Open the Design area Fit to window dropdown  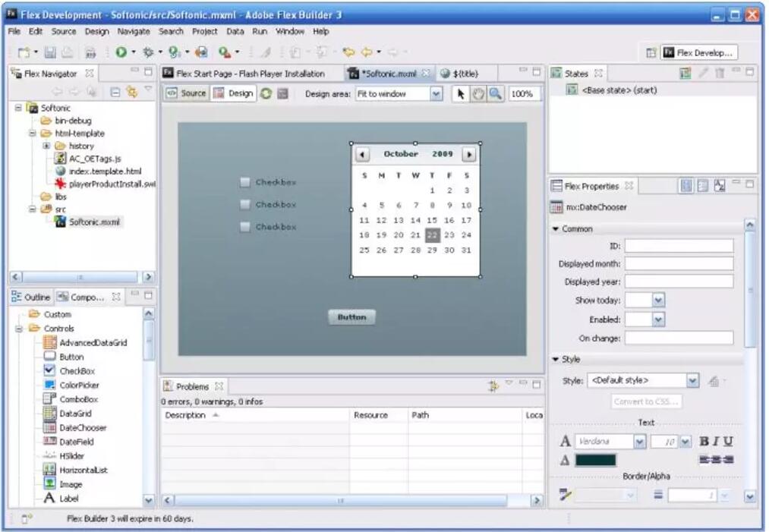pyautogui.click(x=436, y=94)
